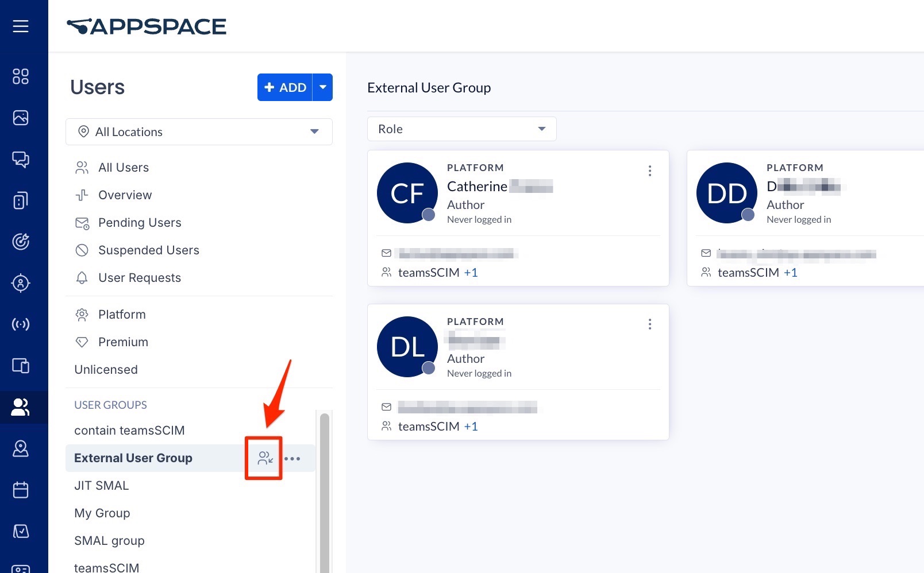Open more options for External User Group
The width and height of the screenshot is (924, 573).
pos(292,459)
